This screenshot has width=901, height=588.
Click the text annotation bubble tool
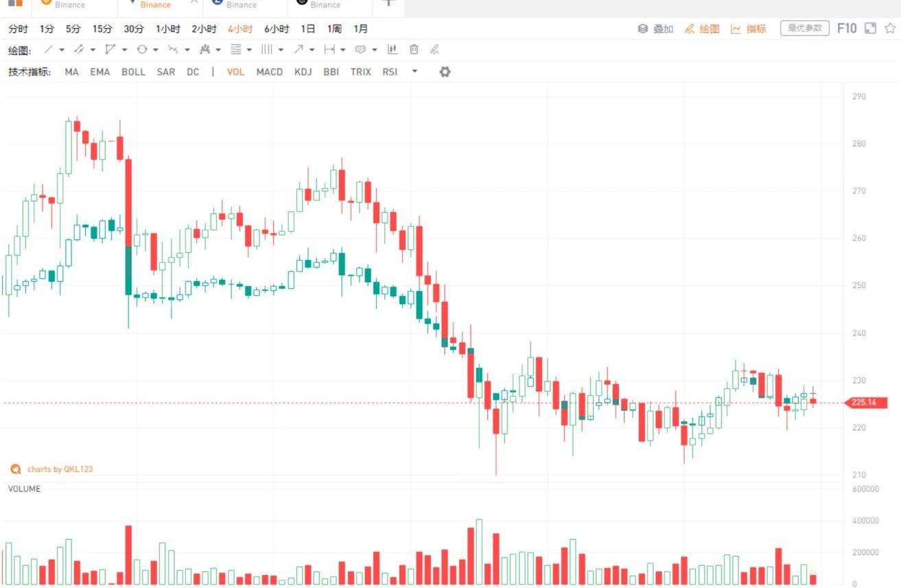point(360,49)
